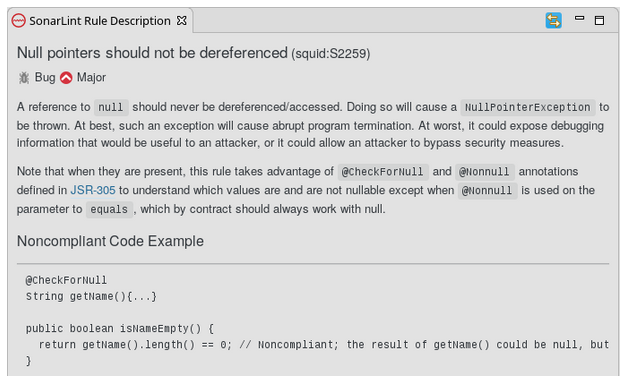Viewport: 626px width, 383px height.
Task: Select the SonarLint Rule Description tab
Action: click(x=100, y=21)
